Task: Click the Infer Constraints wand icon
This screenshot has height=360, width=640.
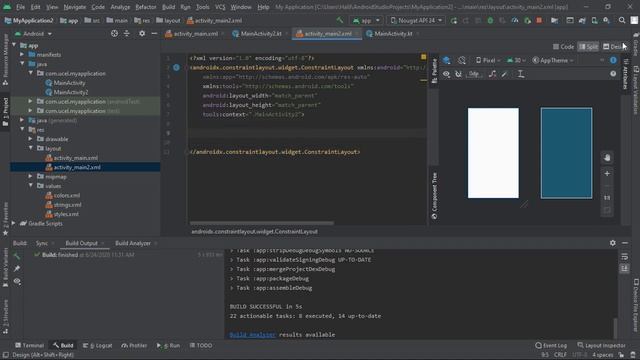Action: (x=504, y=74)
